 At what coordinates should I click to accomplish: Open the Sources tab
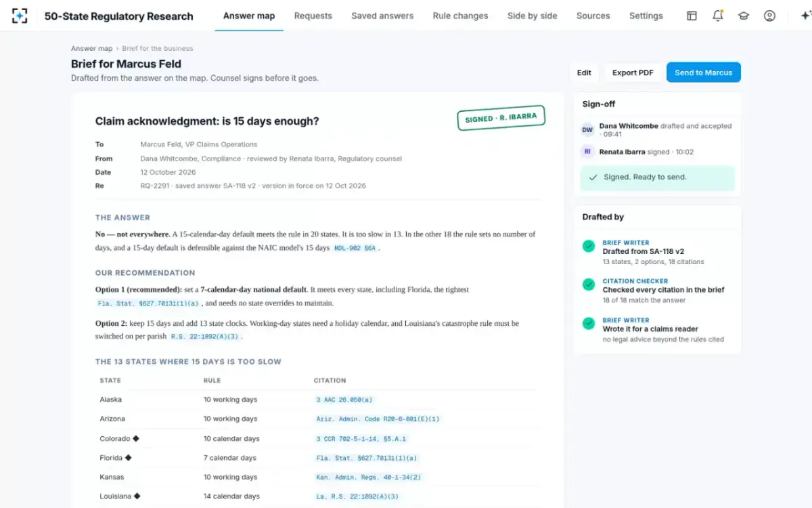(593, 16)
